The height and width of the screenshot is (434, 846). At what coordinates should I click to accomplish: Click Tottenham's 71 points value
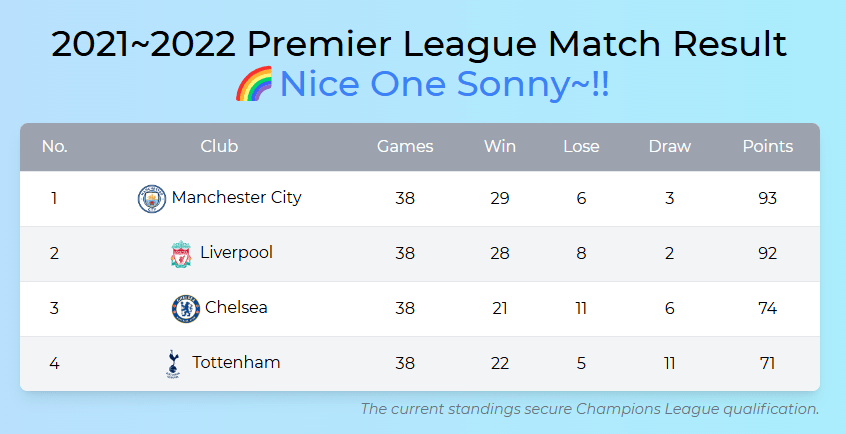[x=767, y=363]
